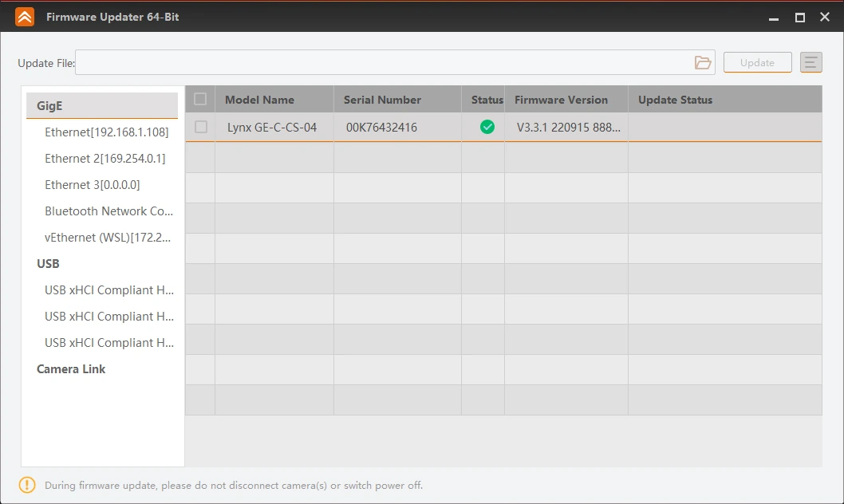Viewport: 844px width, 504px height.
Task: Maximize the Firmware Updater window
Action: pos(800,18)
